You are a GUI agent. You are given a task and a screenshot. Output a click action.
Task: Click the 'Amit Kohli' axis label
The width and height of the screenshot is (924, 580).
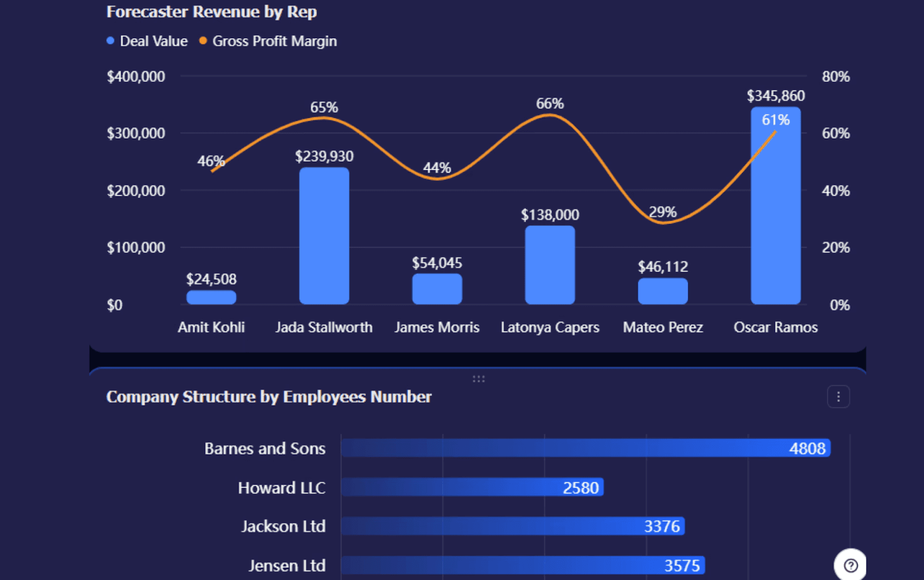tap(211, 328)
